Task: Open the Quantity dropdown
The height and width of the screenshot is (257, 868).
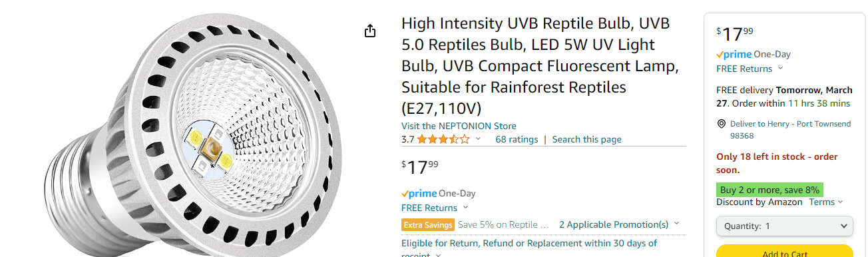Action: (x=785, y=226)
